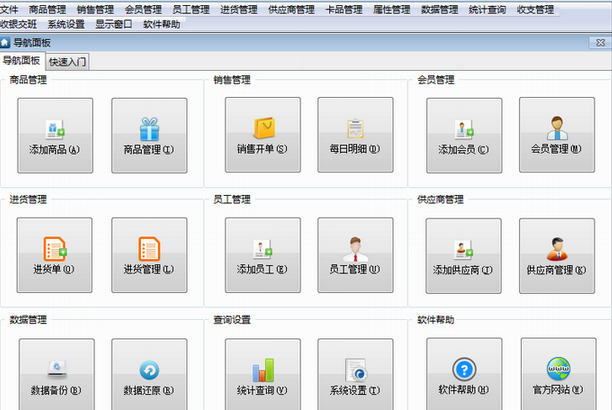The width and height of the screenshot is (612, 410).
Task: Open the 文件 menu
Action: pyautogui.click(x=9, y=9)
